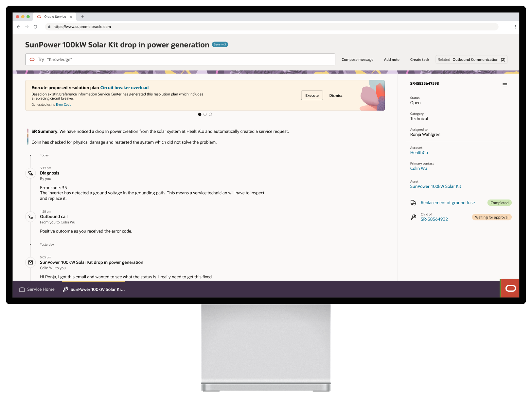
Task: Click Create task
Action: click(419, 60)
